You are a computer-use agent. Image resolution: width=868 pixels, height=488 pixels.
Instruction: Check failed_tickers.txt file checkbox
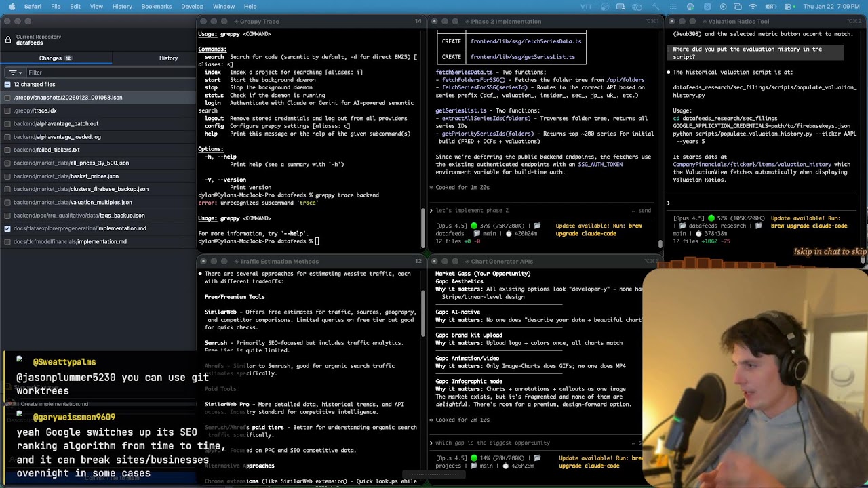click(7, 150)
